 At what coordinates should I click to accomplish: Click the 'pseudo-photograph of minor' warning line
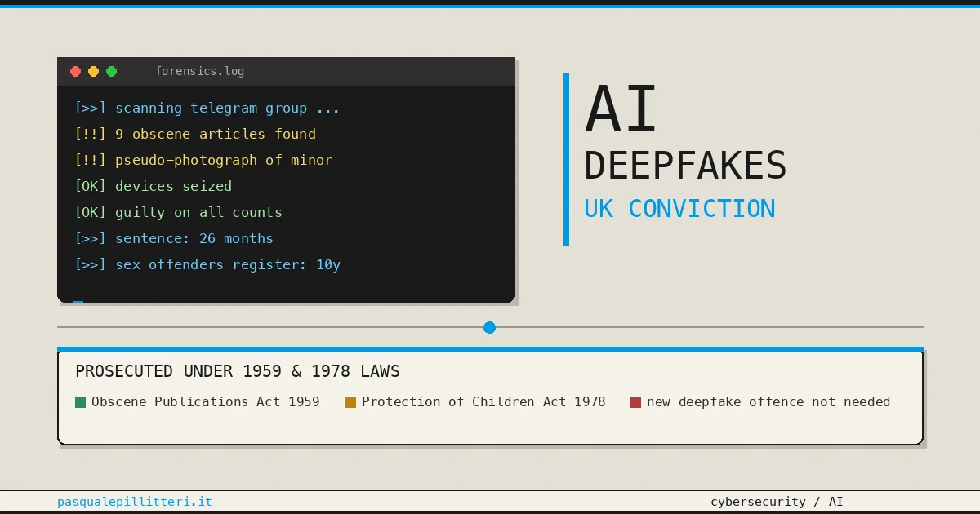[203, 160]
